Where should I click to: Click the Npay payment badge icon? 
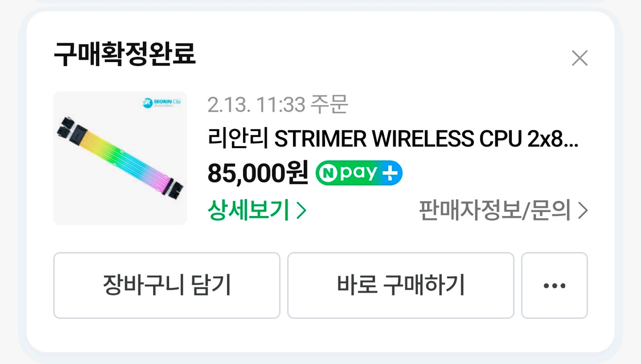pos(358,172)
